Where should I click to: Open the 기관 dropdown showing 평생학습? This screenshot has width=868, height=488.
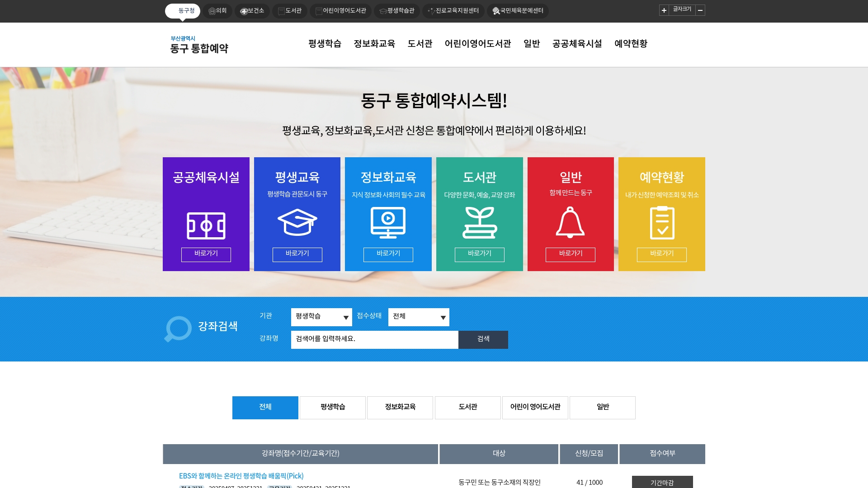point(321,317)
